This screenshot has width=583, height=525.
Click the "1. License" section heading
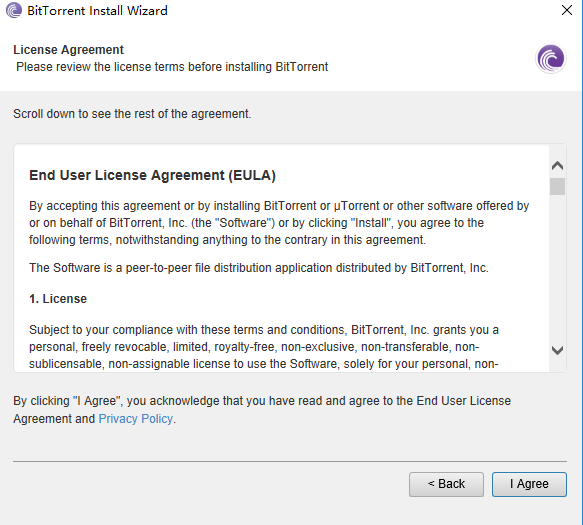58,299
